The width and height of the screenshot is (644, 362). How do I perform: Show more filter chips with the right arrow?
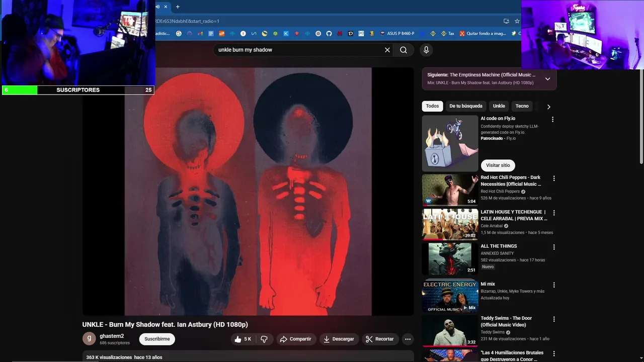click(x=548, y=107)
